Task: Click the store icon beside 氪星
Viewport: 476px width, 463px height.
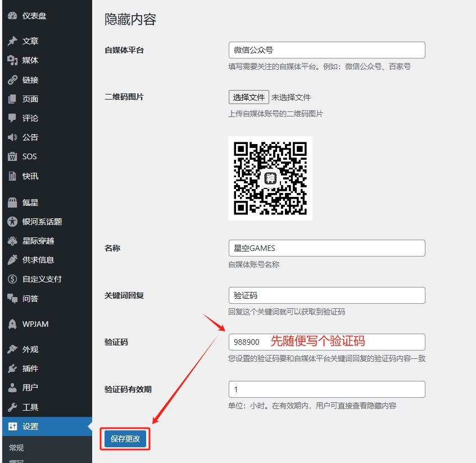Action: pos(12,203)
